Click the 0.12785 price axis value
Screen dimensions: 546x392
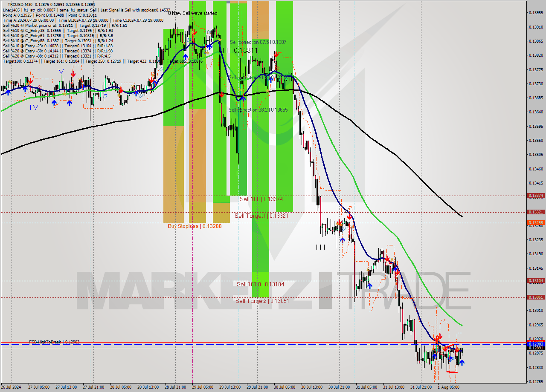pos(536,381)
